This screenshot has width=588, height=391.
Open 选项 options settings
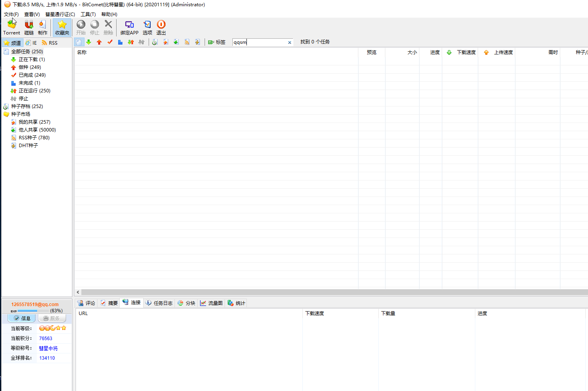(147, 27)
